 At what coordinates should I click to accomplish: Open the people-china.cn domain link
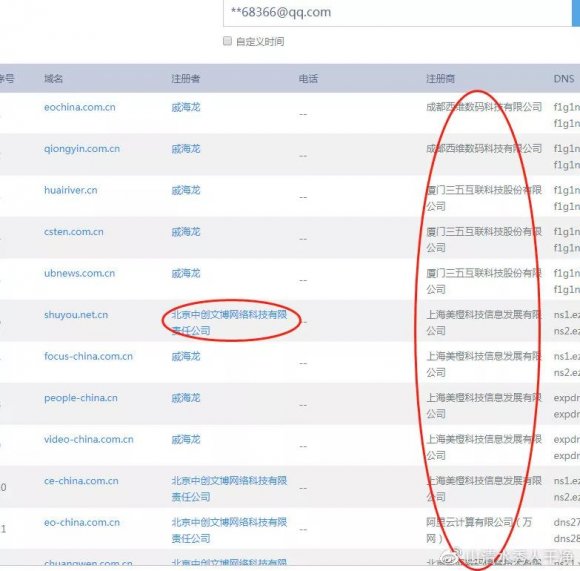tap(81, 398)
